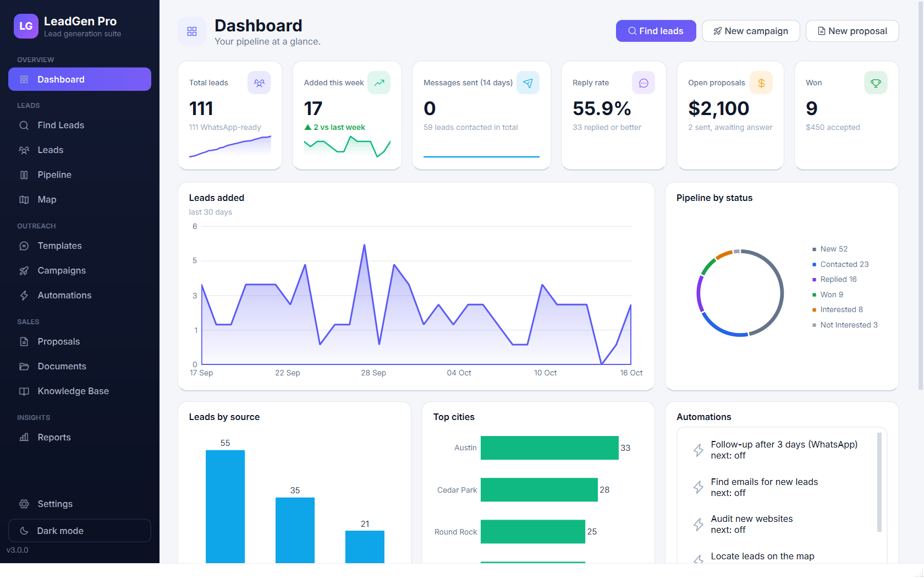Click the Open proposals dollar icon
Viewport: 924px width, 578px height.
[761, 83]
